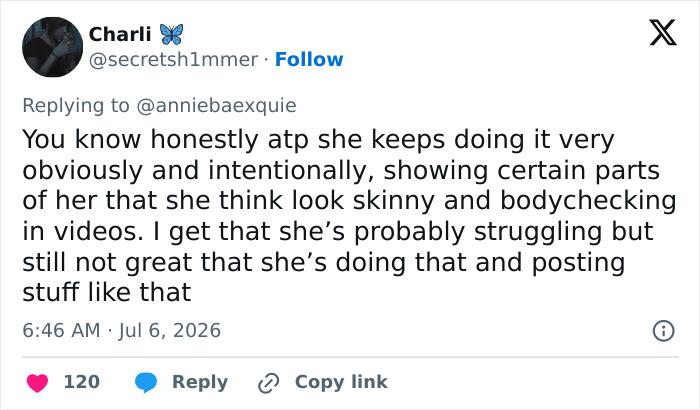Follow the @secretsh1mmer account

pos(309,59)
